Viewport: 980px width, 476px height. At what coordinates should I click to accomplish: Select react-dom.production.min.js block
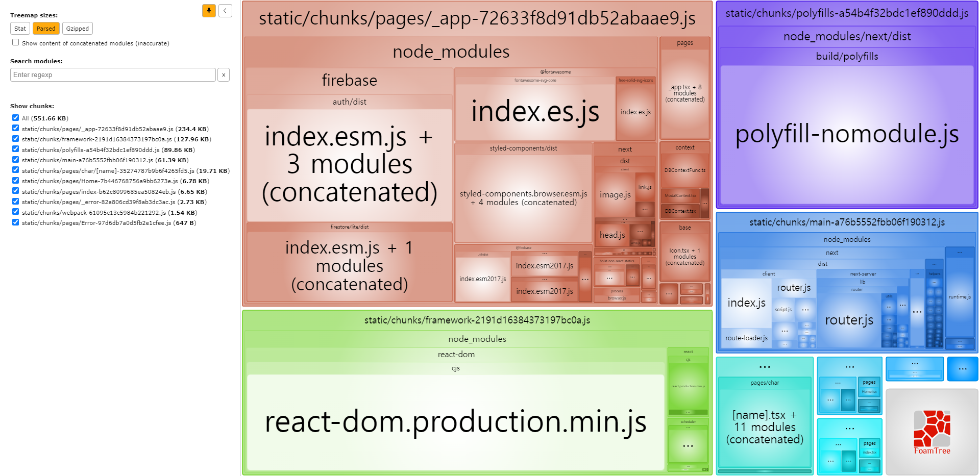[x=456, y=422]
